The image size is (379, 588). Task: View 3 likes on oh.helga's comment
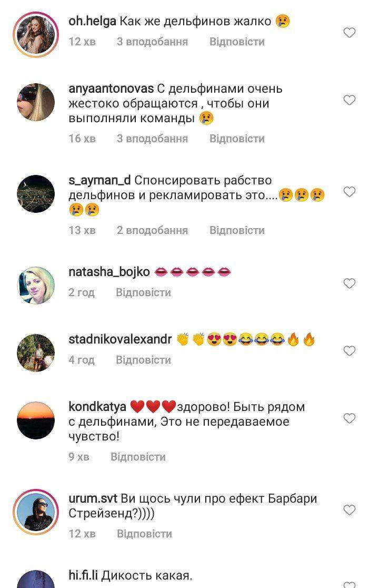click(152, 42)
